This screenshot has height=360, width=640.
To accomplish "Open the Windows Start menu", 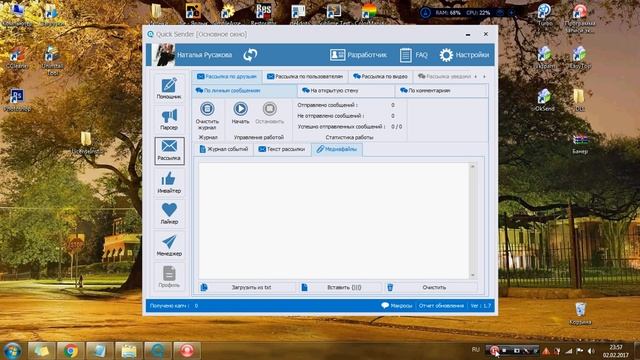I will click(x=12, y=350).
